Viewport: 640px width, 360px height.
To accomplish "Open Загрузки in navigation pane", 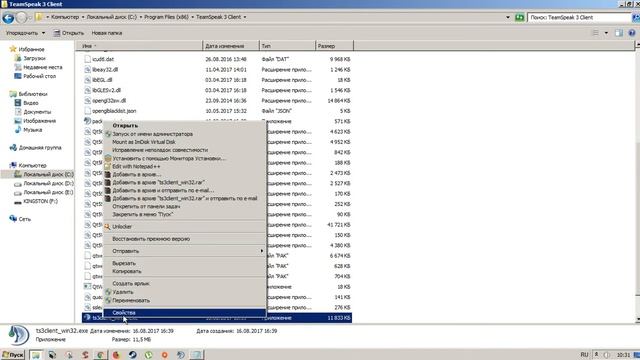I will [x=34, y=58].
